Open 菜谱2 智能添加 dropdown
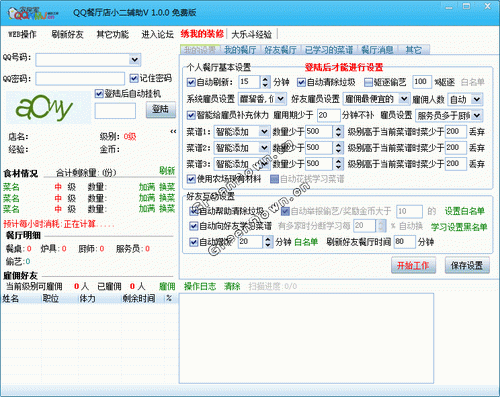The height and width of the screenshot is (397, 500). tap(264, 147)
